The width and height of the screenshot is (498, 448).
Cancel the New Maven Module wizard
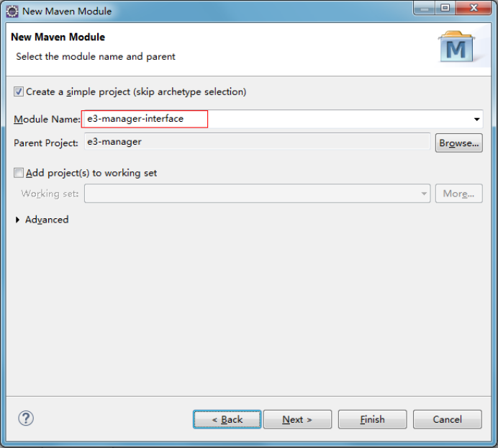pyautogui.click(x=447, y=419)
